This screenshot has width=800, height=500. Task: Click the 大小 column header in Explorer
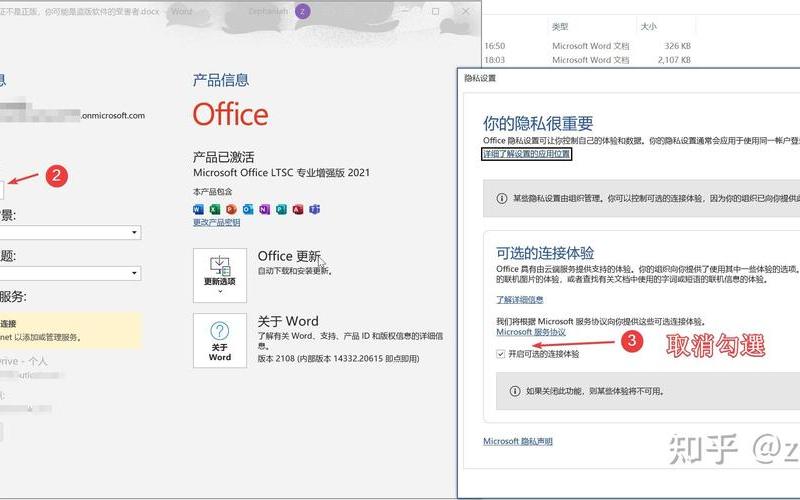(x=648, y=27)
